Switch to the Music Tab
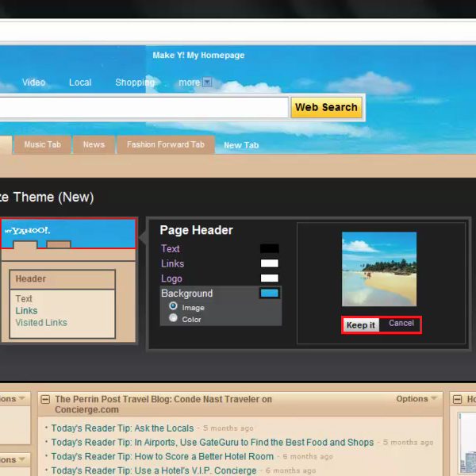Image resolution: width=476 pixels, height=476 pixels. (x=43, y=144)
